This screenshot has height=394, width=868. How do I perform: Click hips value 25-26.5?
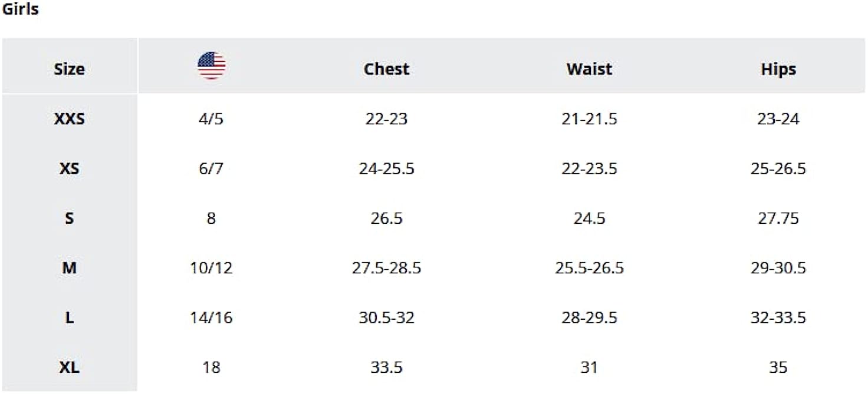pyautogui.click(x=778, y=169)
